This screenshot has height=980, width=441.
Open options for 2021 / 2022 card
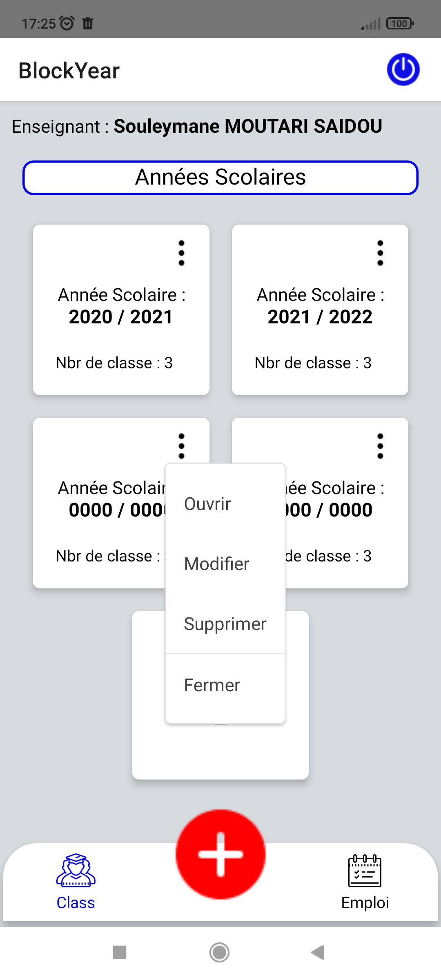[x=380, y=253]
